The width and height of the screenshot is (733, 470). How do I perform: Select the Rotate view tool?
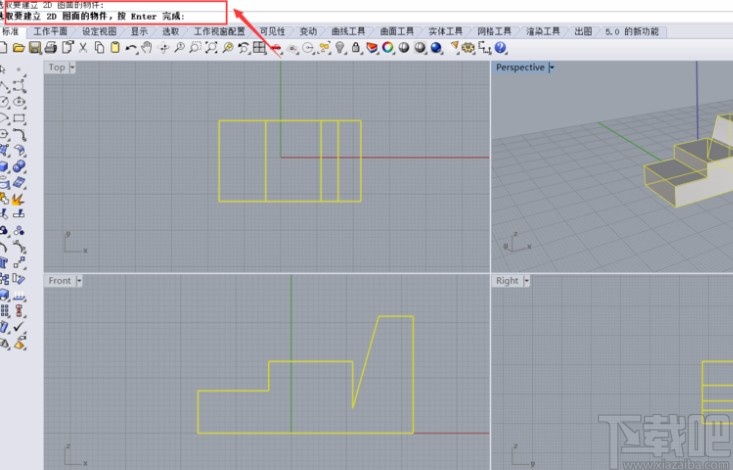coord(163,48)
